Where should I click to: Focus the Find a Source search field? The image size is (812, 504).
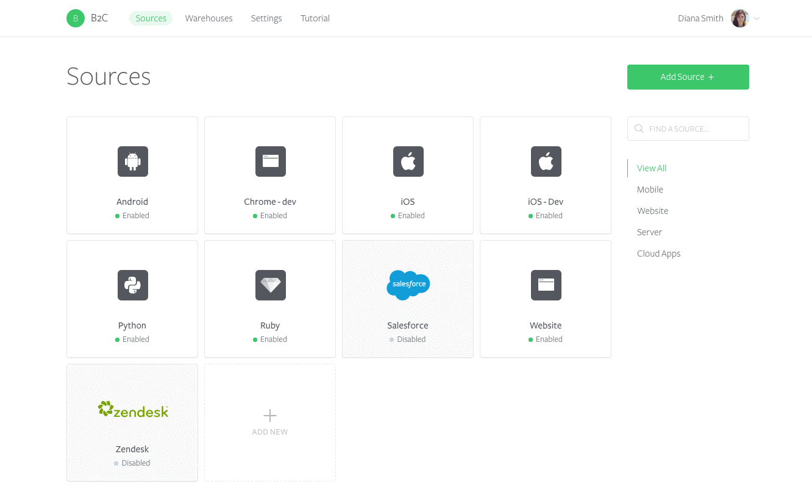688,129
